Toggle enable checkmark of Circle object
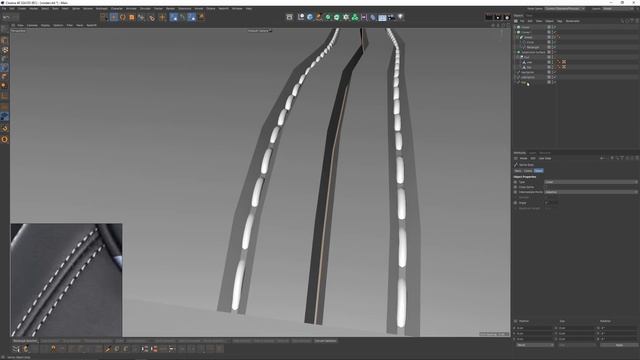Screen dimensions: 640x360 555,42
